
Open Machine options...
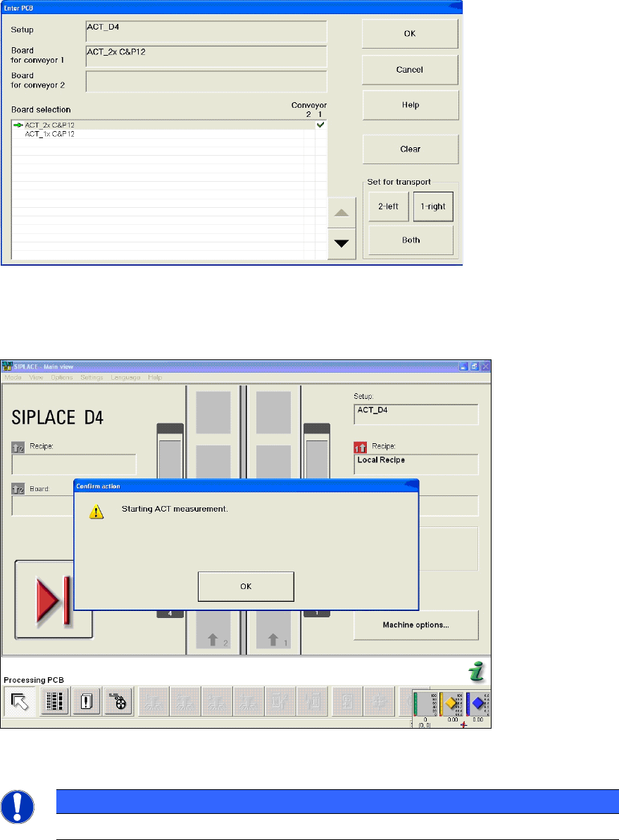416,625
